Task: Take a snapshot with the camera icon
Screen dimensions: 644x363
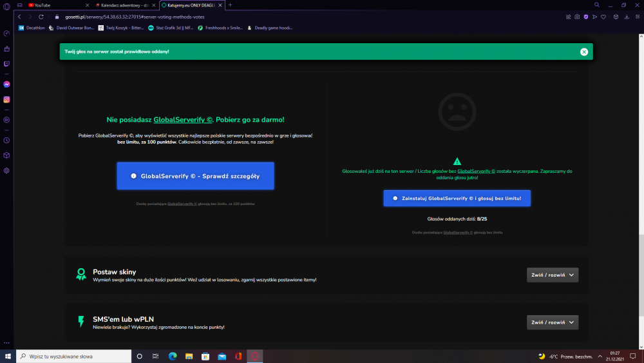Action: click(577, 17)
